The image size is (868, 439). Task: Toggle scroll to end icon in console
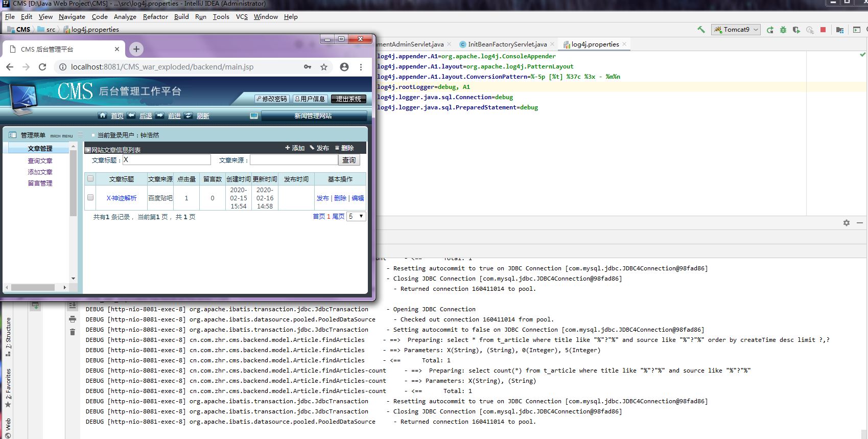(x=73, y=306)
